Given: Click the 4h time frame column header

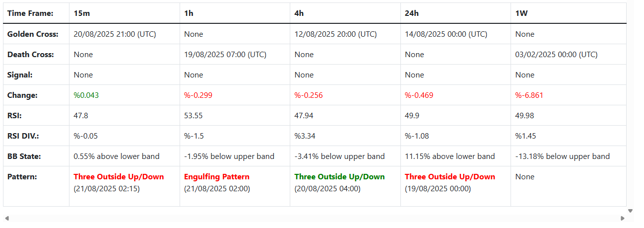Looking at the screenshot, I should click(x=299, y=13).
